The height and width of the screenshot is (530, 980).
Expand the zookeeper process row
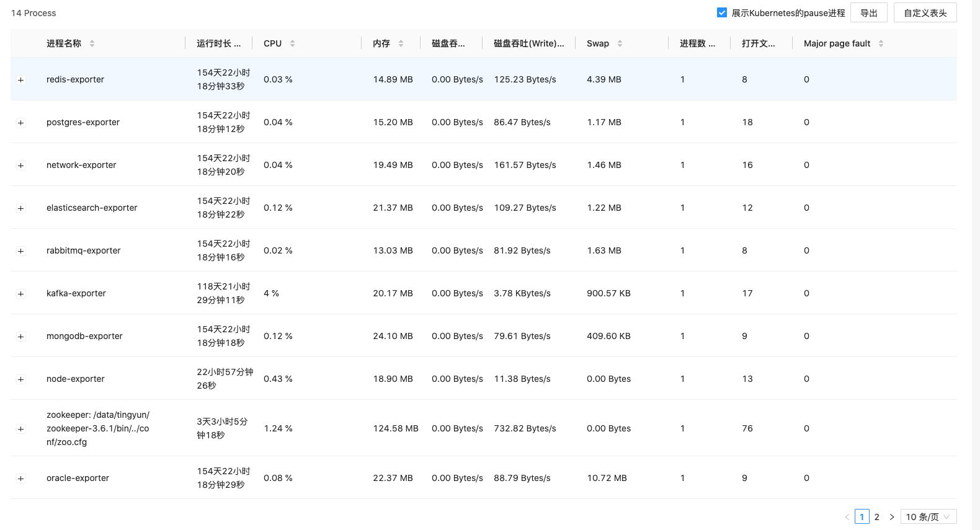coord(21,429)
